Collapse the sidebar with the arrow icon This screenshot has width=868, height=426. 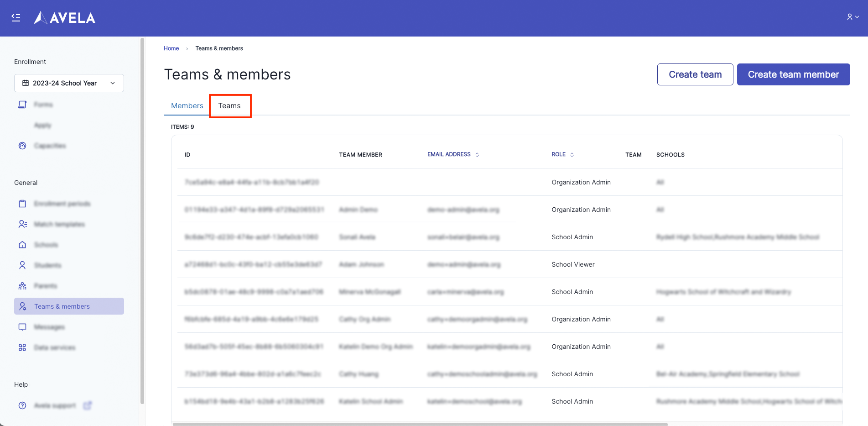point(16,17)
